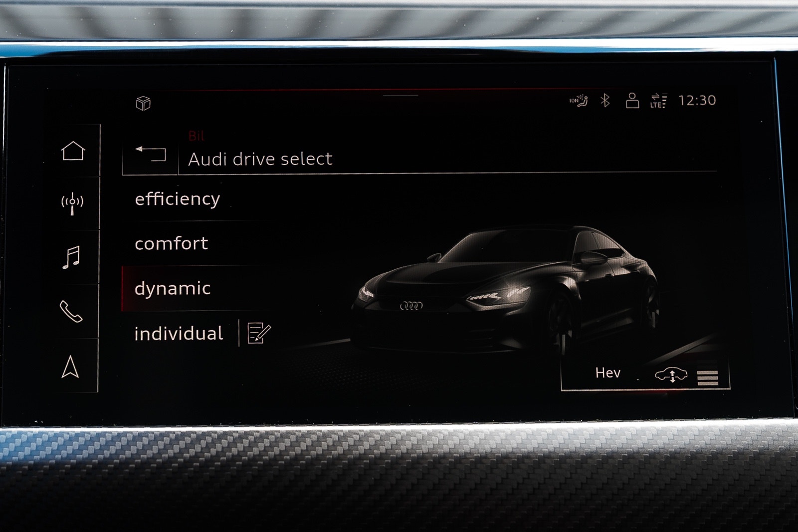Open the user profile icon

[632, 100]
